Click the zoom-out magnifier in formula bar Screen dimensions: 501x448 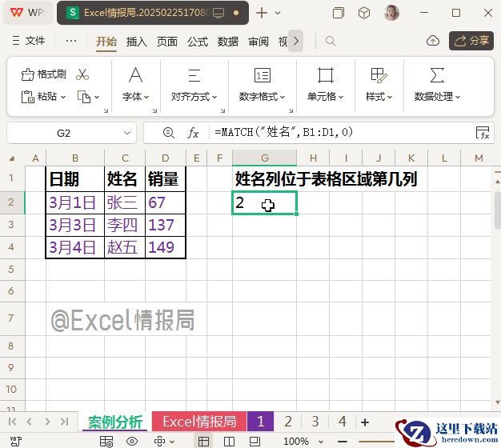pos(168,133)
